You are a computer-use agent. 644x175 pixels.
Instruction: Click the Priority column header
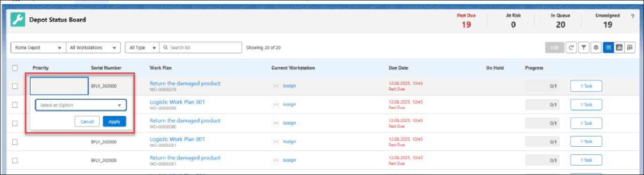40,68
